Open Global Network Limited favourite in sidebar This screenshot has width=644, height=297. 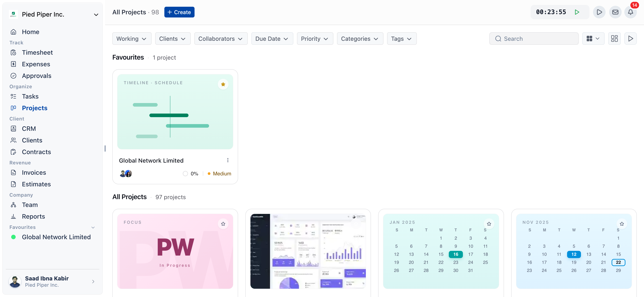56,237
